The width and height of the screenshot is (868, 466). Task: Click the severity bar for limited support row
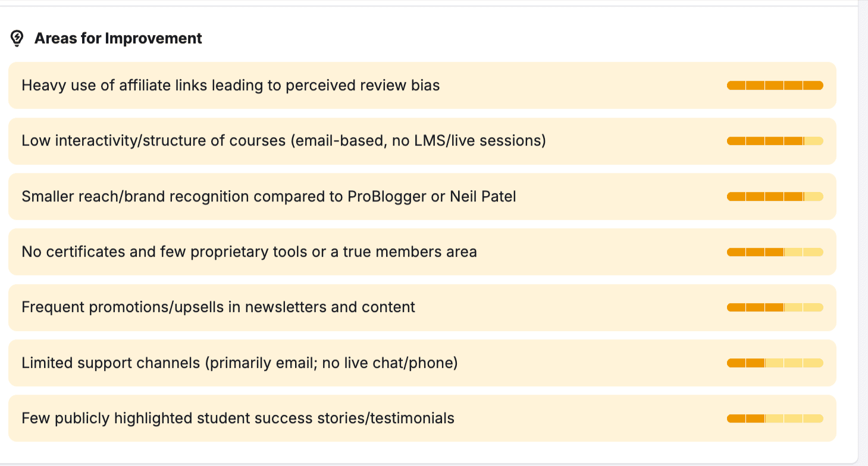[775, 363]
